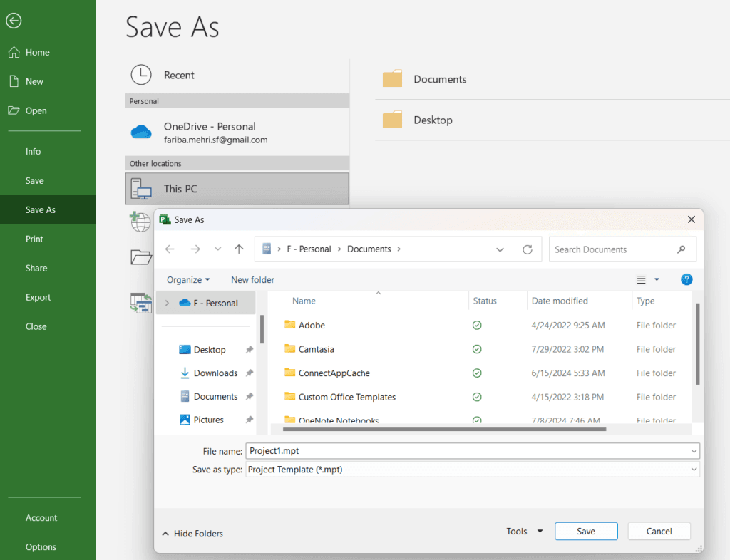Screen dimensions: 730x560
Task: Click the search magnifier in Search Documents
Action: pos(681,249)
